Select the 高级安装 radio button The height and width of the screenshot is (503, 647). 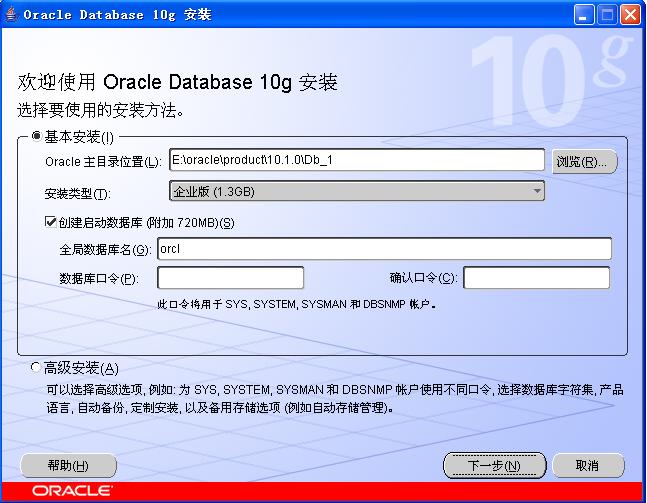(x=36, y=367)
